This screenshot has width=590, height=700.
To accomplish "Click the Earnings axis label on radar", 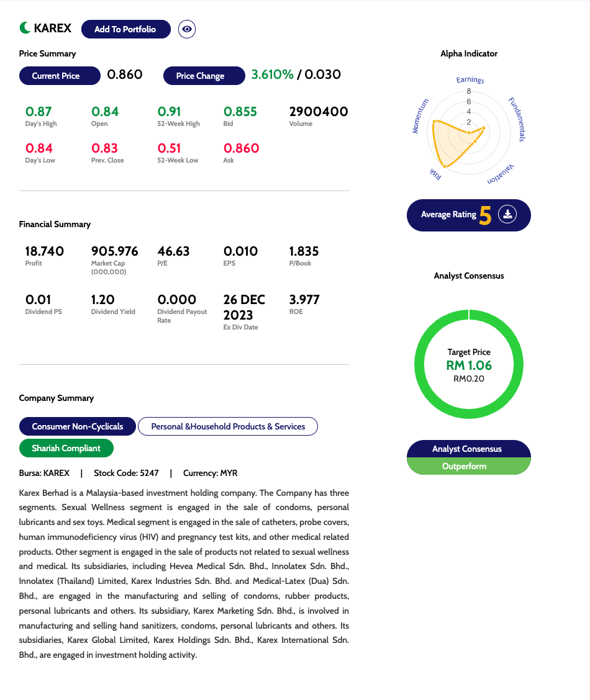I will 470,80.
